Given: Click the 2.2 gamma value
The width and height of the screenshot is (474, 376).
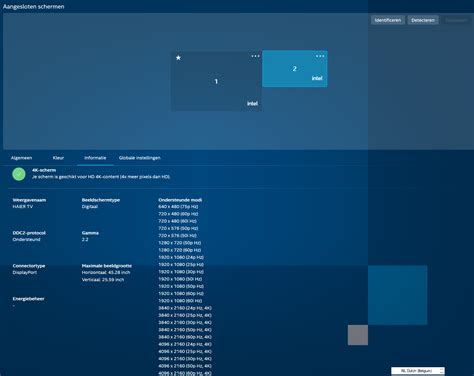Looking at the screenshot, I should (85, 239).
